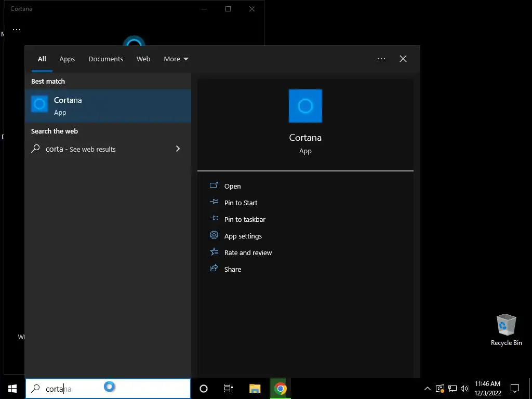Click the volume speaker icon in tray
Screen dimensions: 532x399
[x=464, y=389]
